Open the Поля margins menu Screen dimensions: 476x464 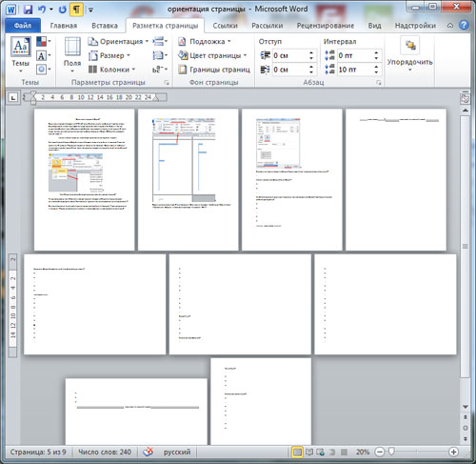[x=72, y=55]
